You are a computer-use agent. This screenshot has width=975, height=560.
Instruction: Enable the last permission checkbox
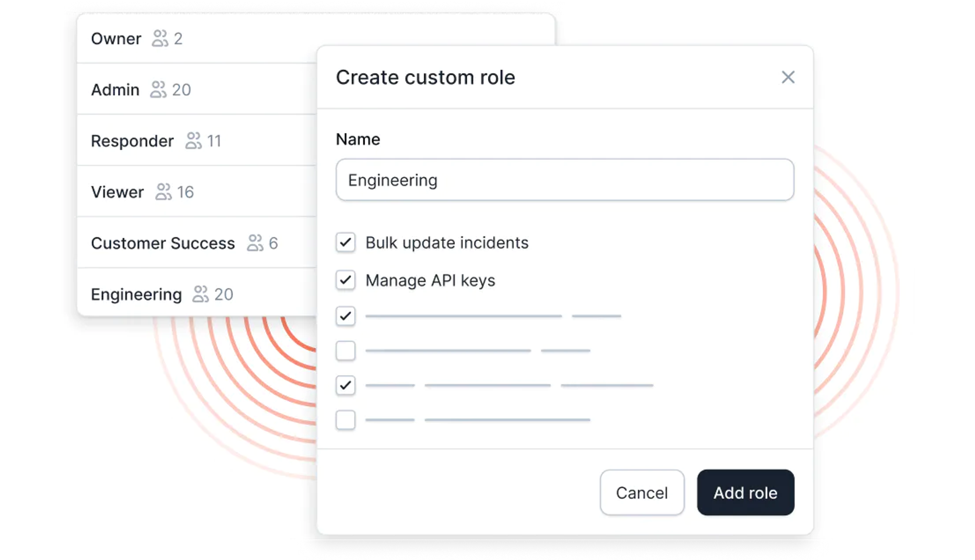point(345,420)
